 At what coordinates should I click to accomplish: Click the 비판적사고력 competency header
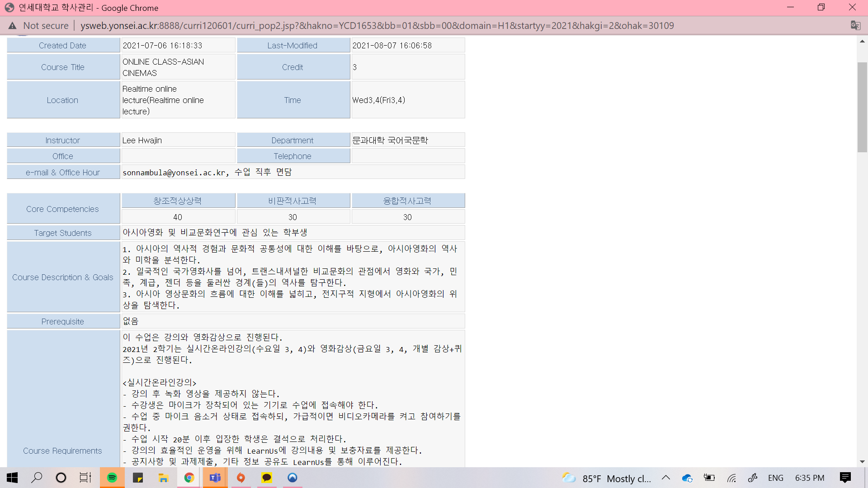click(293, 201)
